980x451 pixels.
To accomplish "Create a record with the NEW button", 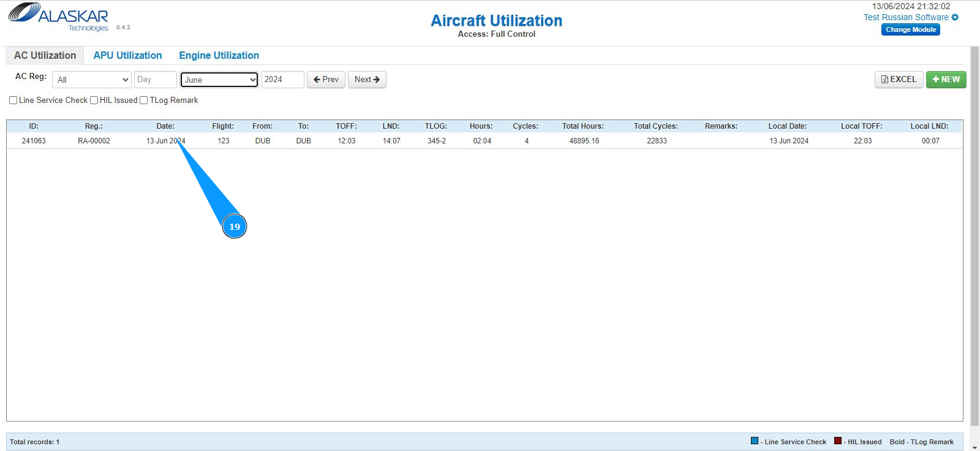I will click(x=946, y=80).
